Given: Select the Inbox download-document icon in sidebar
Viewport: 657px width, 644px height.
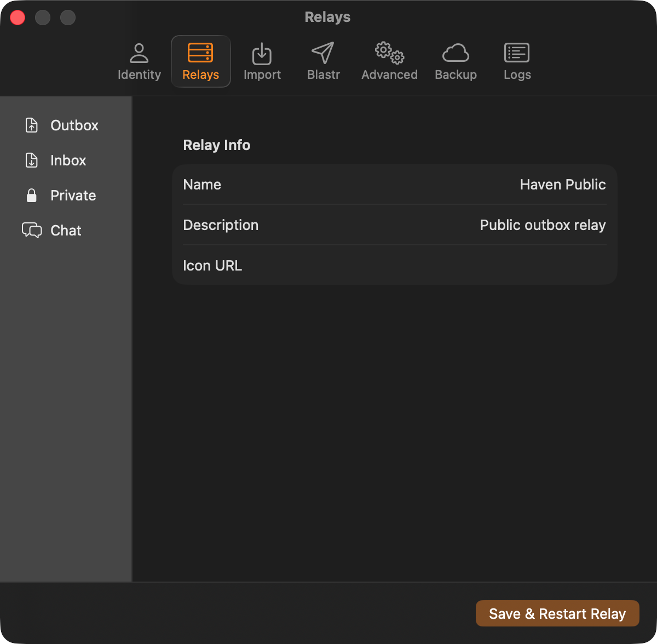Looking at the screenshot, I should 32,160.
